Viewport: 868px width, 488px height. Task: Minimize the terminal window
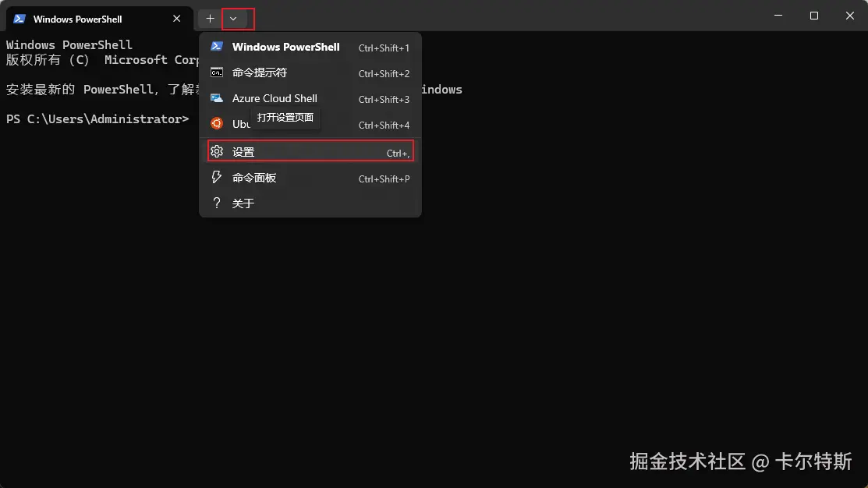[x=778, y=16]
